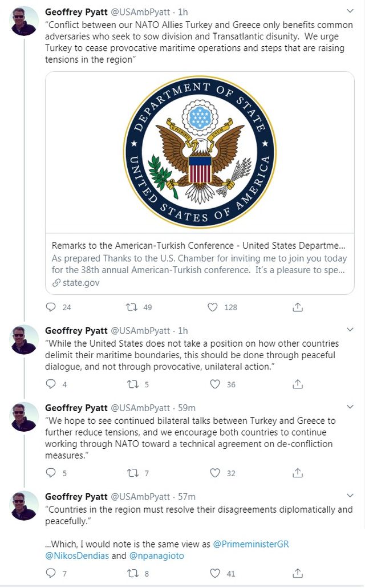This screenshot has width=365, height=588.
Task: Retweet the tweet with 49 retweets
Action: click(132, 307)
